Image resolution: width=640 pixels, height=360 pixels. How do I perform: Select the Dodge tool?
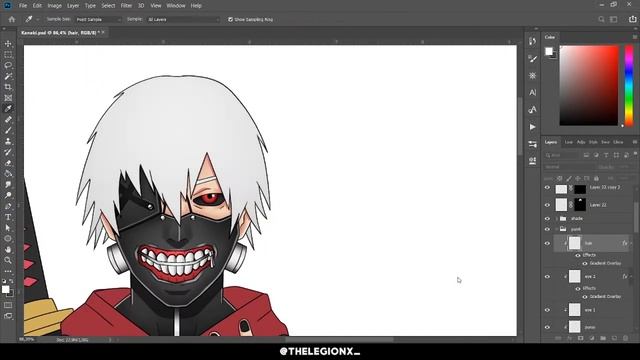(x=8, y=195)
